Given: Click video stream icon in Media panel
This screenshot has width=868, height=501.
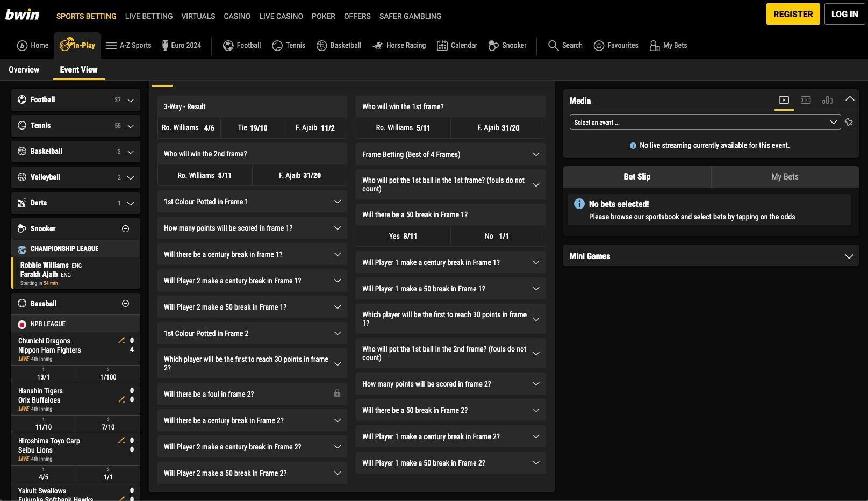Looking at the screenshot, I should (x=784, y=100).
